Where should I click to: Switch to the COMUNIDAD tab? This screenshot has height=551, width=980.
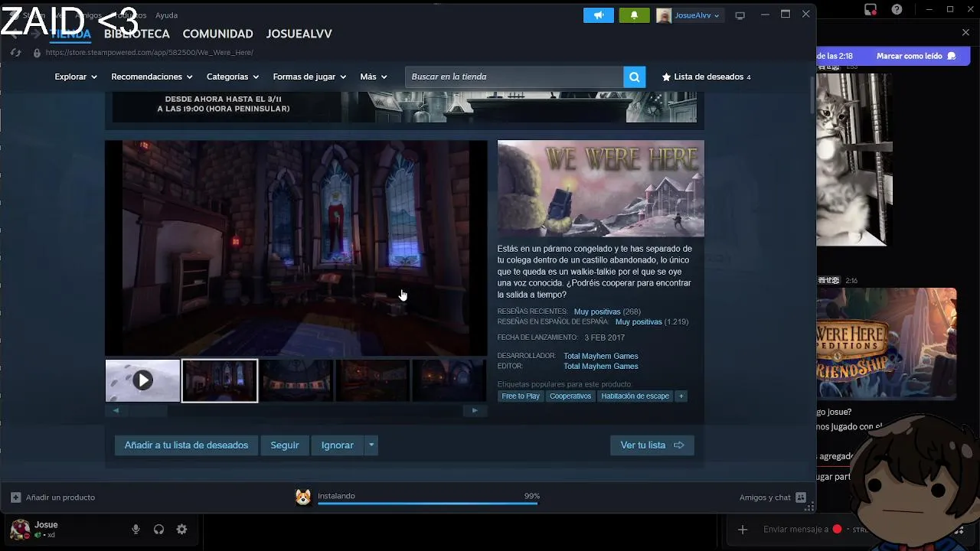[x=217, y=34]
